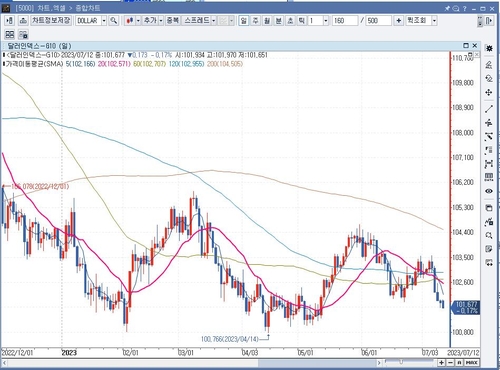Click the total count field showing 500
500x370 pixels.
pos(378,21)
